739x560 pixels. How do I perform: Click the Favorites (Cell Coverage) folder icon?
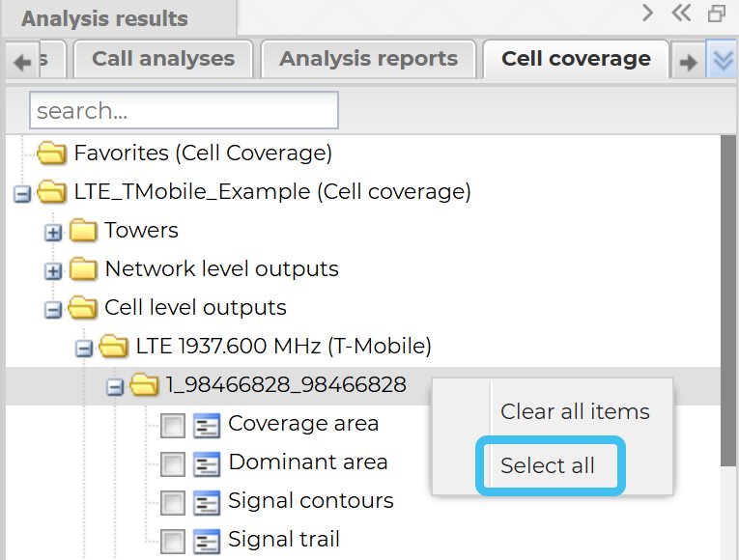point(51,154)
